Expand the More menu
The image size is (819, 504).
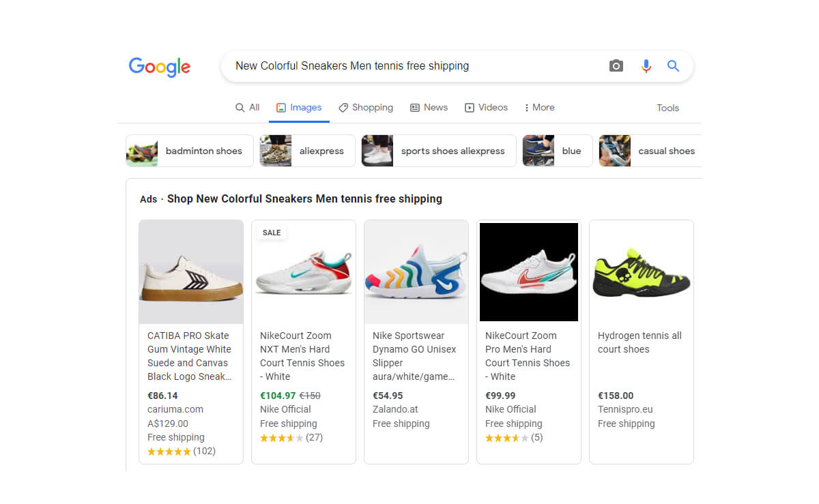(x=539, y=107)
